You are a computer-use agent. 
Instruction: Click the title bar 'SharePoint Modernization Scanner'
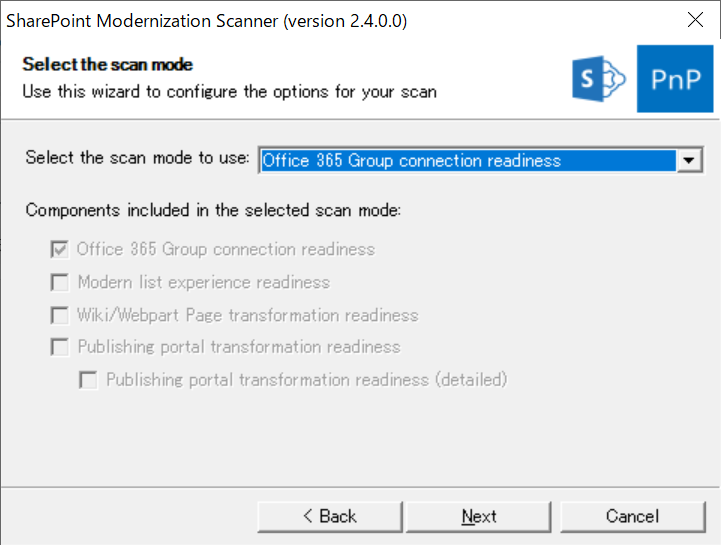click(140, 20)
